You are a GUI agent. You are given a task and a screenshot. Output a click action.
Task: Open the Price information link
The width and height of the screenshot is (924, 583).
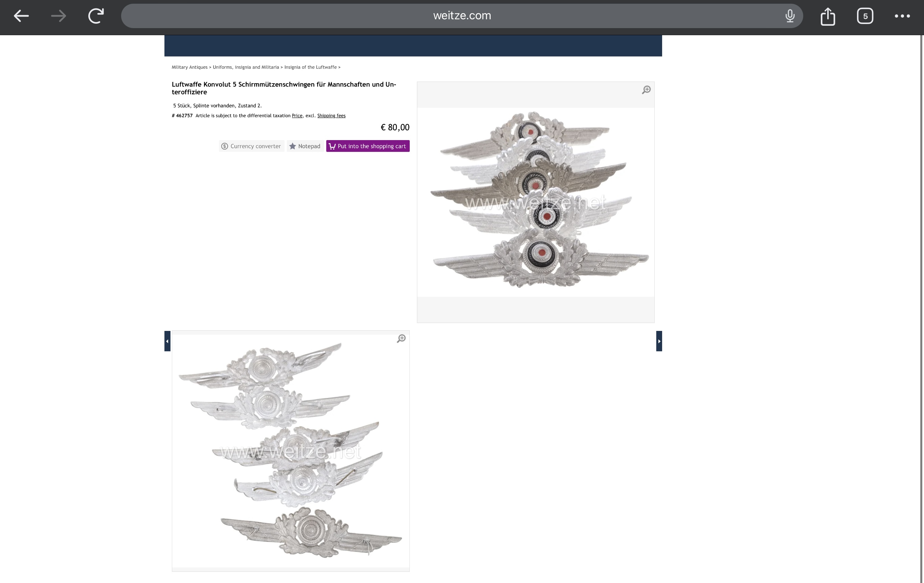297,115
